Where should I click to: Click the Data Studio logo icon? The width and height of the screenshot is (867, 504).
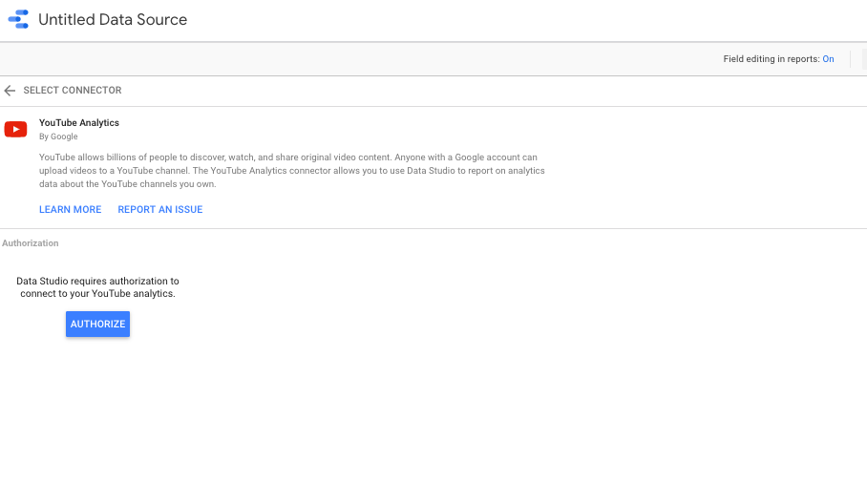point(18,19)
